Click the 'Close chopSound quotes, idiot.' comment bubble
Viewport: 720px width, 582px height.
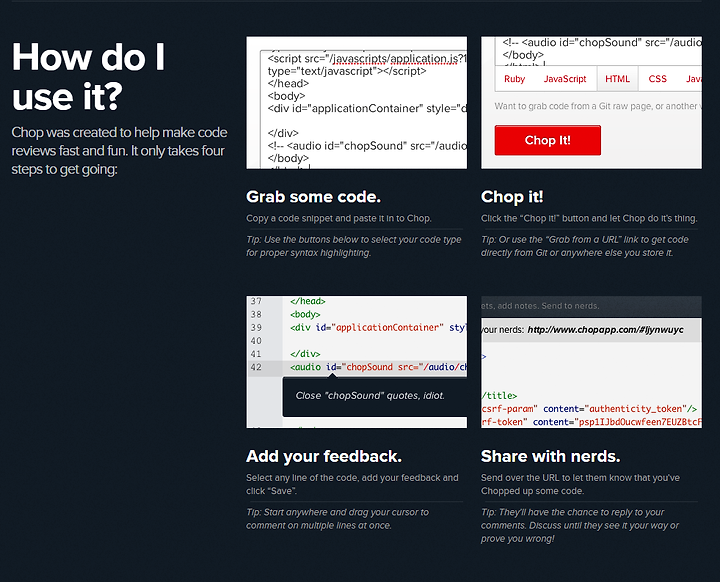coord(375,396)
